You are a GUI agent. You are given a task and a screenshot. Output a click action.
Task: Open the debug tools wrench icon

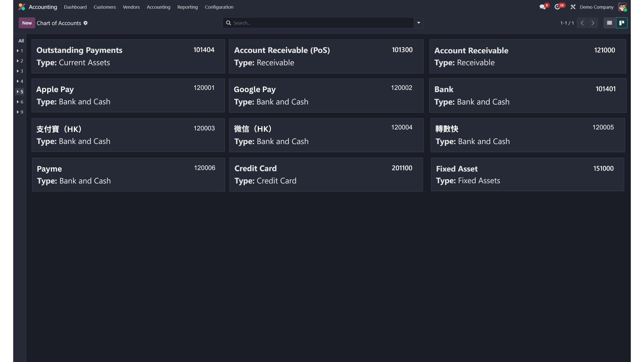click(x=573, y=7)
